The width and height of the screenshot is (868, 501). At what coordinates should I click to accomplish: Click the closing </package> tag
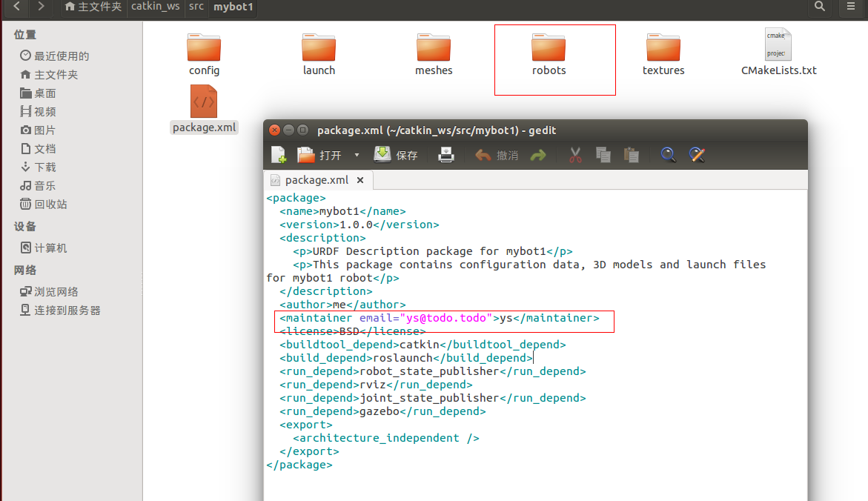[299, 465]
